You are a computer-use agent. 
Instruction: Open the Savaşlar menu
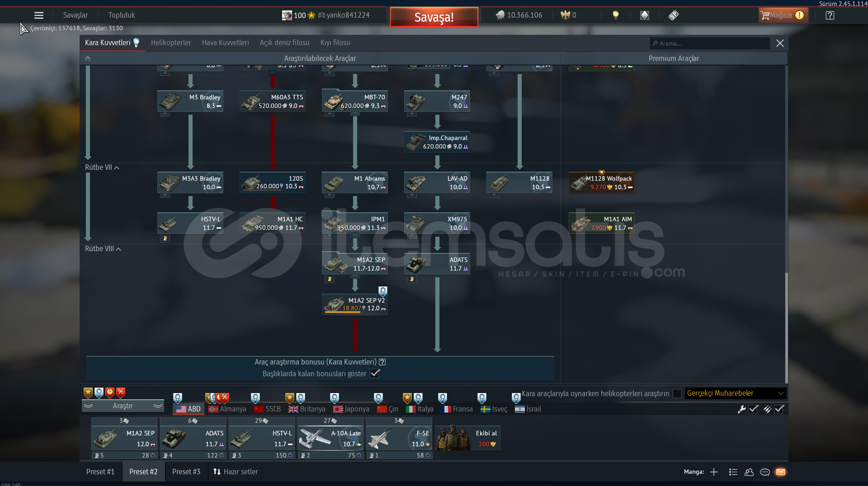[75, 15]
